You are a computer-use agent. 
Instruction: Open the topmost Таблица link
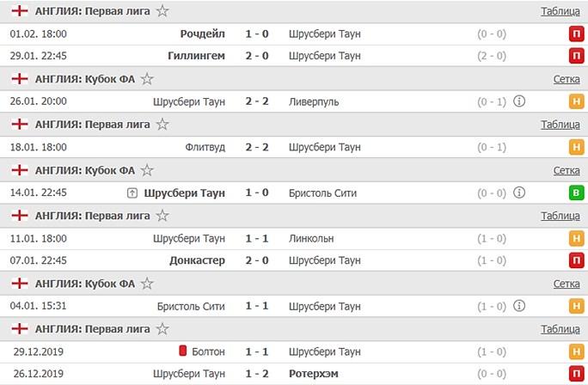(x=560, y=11)
